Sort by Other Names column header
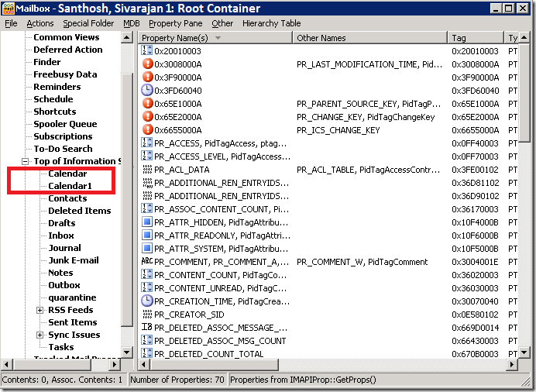This screenshot has width=536, height=392. tap(370, 38)
